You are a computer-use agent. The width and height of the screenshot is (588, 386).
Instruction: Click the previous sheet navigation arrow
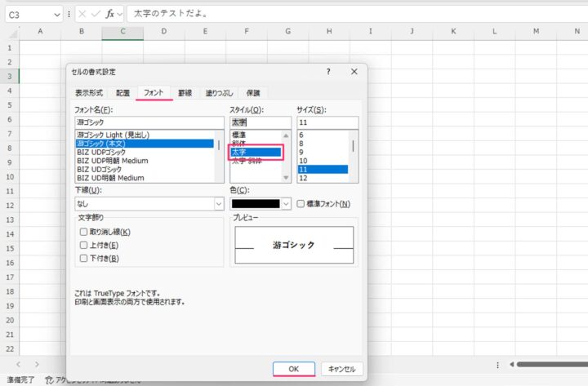click(x=16, y=364)
